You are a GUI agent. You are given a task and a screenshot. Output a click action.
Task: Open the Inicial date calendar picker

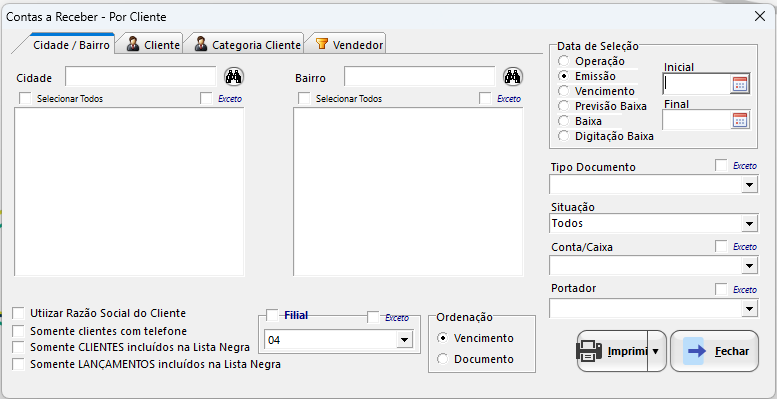(x=740, y=84)
